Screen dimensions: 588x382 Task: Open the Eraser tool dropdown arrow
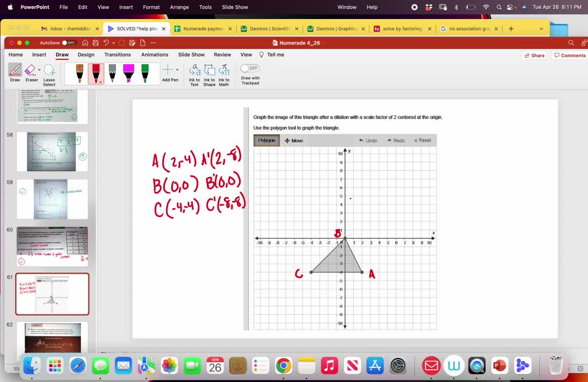39,69
